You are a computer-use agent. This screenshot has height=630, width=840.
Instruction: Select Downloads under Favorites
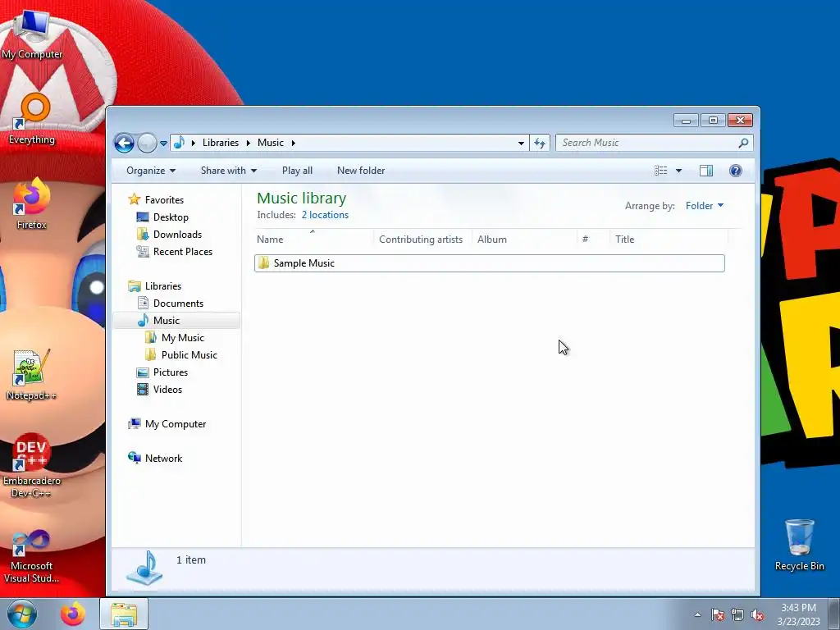click(169, 234)
